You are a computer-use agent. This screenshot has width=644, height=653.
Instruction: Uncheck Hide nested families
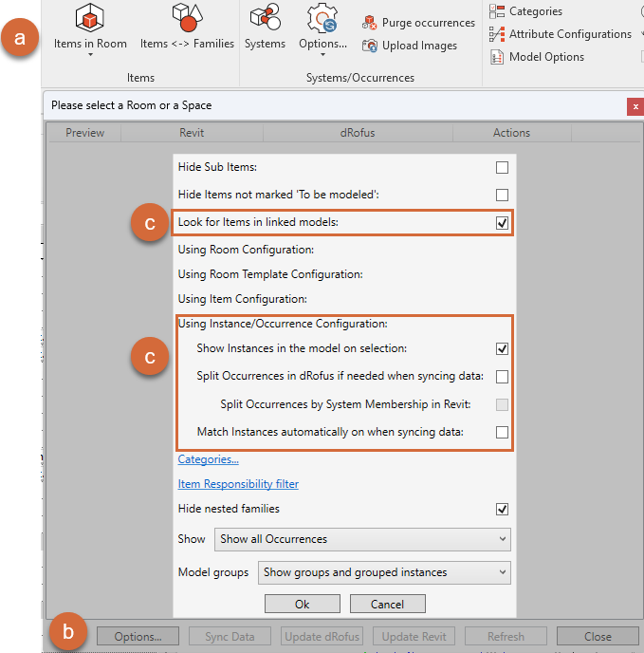point(502,510)
